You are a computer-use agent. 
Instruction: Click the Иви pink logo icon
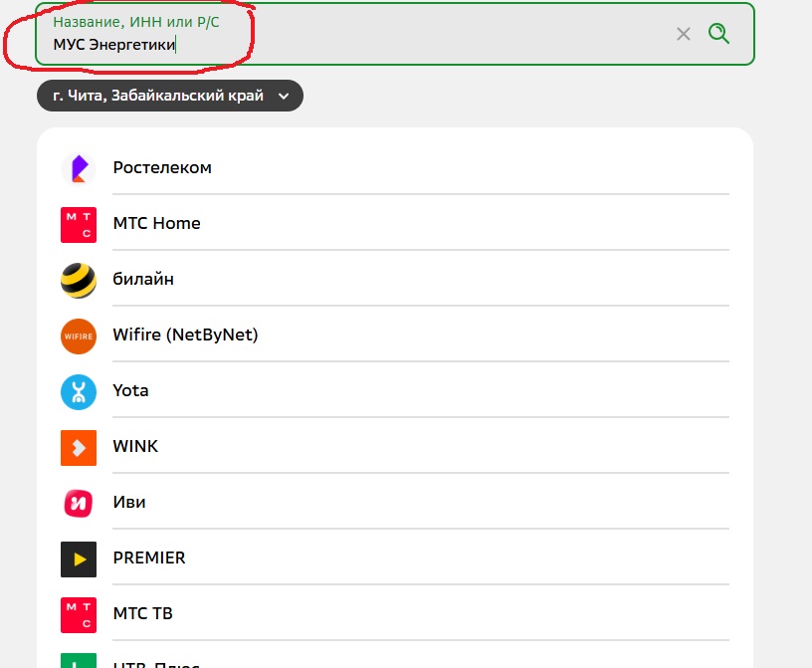(79, 503)
